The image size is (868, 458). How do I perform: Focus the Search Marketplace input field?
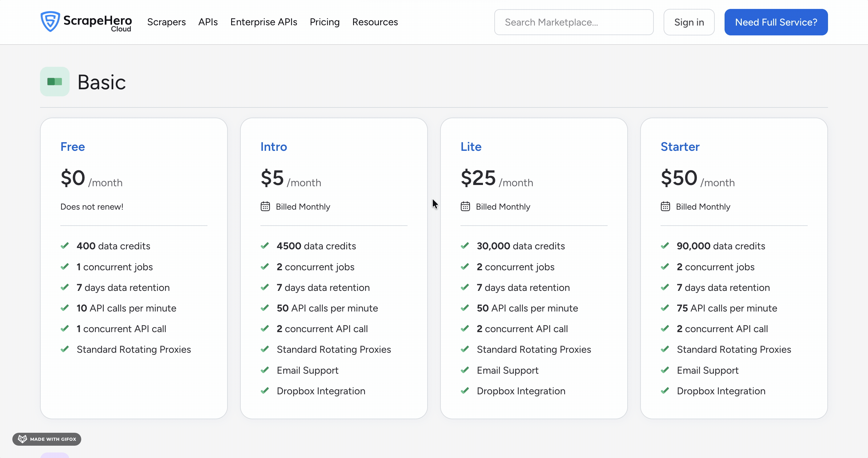(573, 22)
